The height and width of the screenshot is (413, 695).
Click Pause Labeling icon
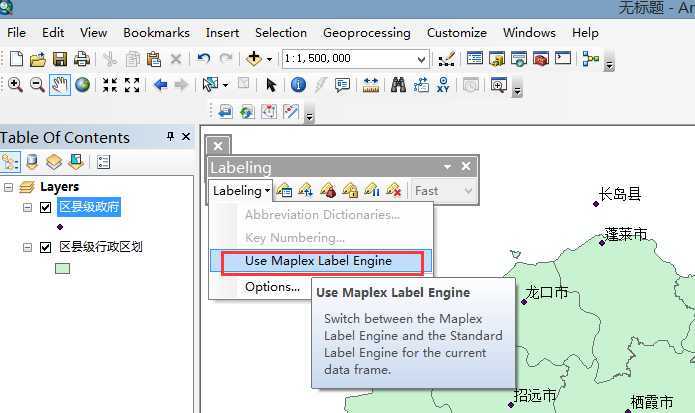point(372,191)
